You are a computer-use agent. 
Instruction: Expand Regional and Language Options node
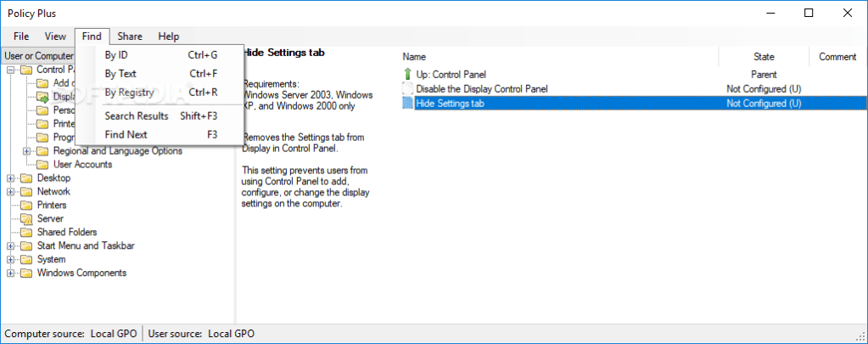tap(27, 151)
